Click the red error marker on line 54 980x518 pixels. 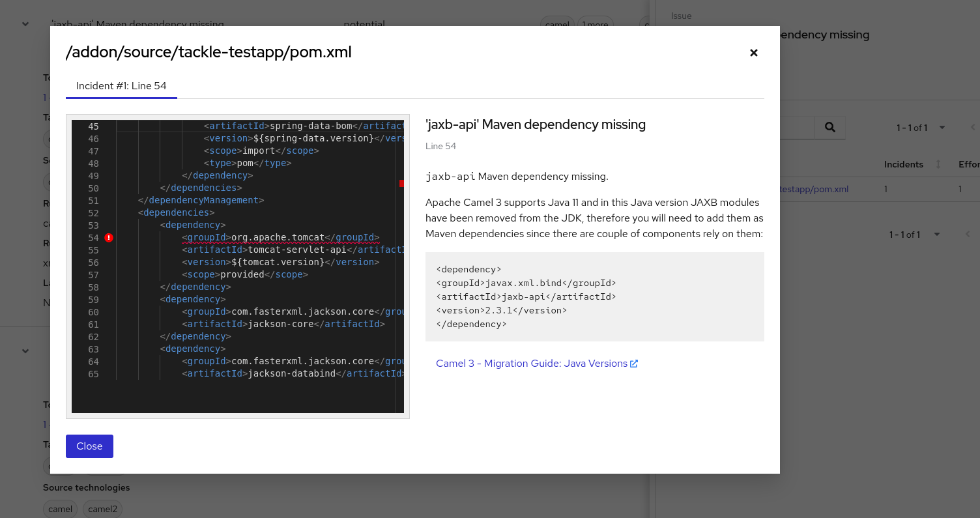click(x=109, y=238)
